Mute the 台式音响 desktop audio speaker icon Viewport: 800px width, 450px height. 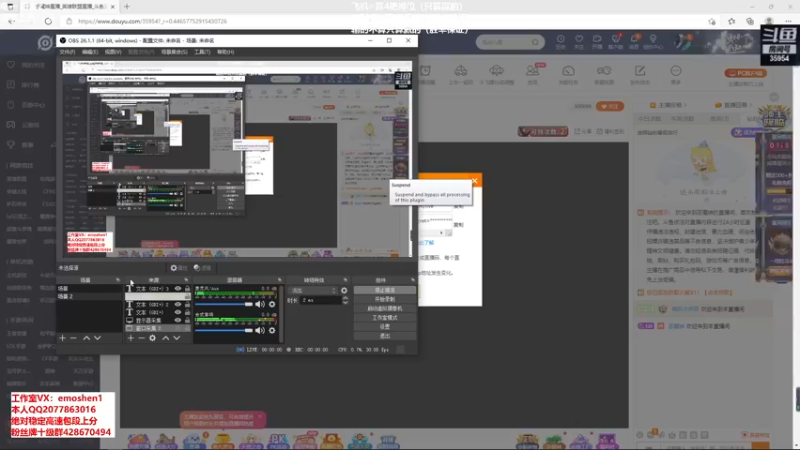pos(260,330)
